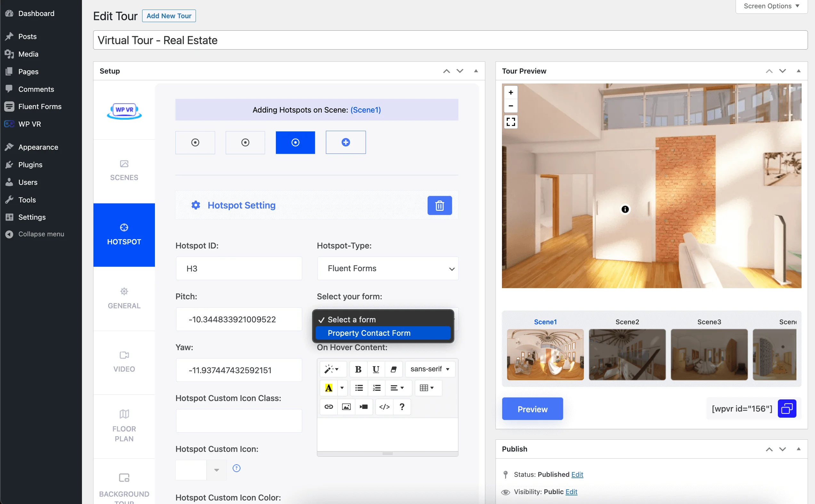Click the Add New Tour button

point(169,16)
